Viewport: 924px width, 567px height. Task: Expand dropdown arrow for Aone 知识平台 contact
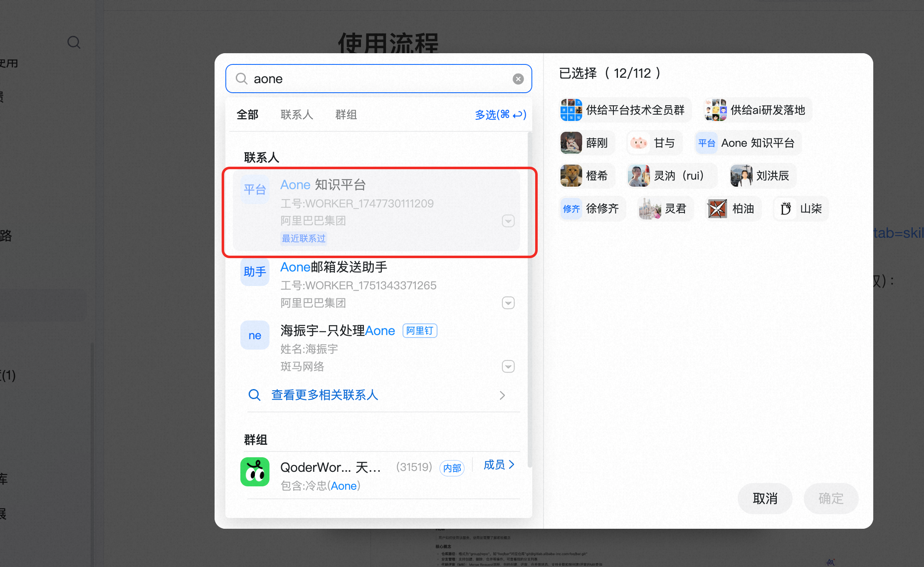coord(508,221)
